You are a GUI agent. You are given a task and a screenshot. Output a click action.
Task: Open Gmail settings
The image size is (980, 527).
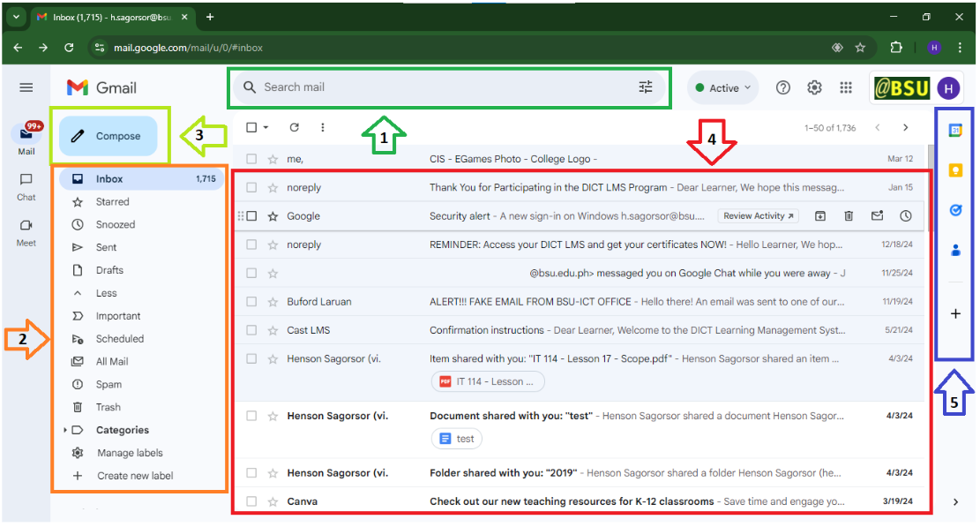coord(814,87)
